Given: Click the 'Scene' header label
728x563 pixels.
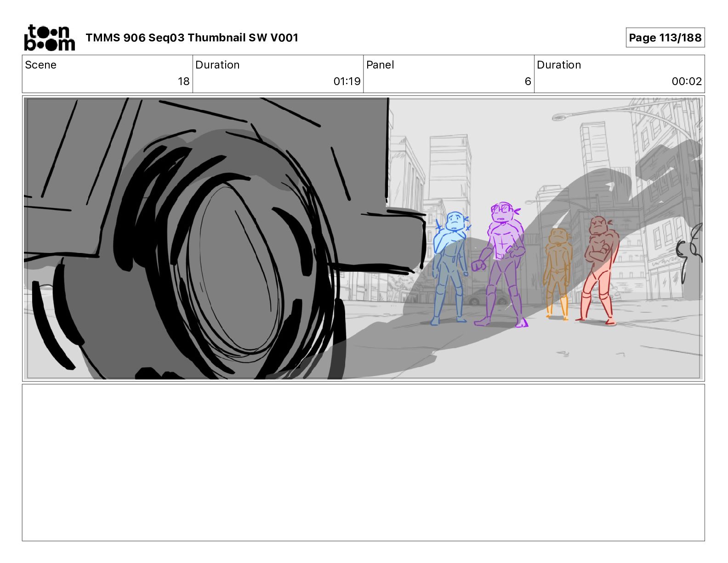Looking at the screenshot, I should tap(41, 65).
